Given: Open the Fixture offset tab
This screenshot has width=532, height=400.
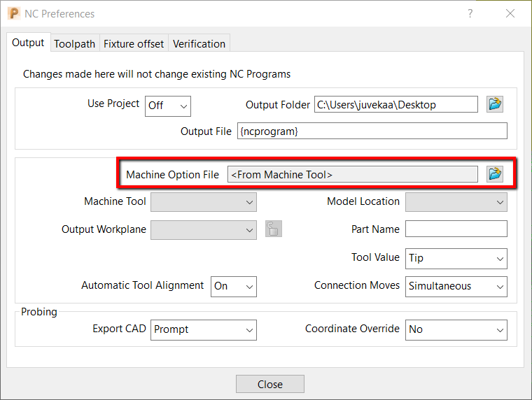Looking at the screenshot, I should click(x=134, y=43).
